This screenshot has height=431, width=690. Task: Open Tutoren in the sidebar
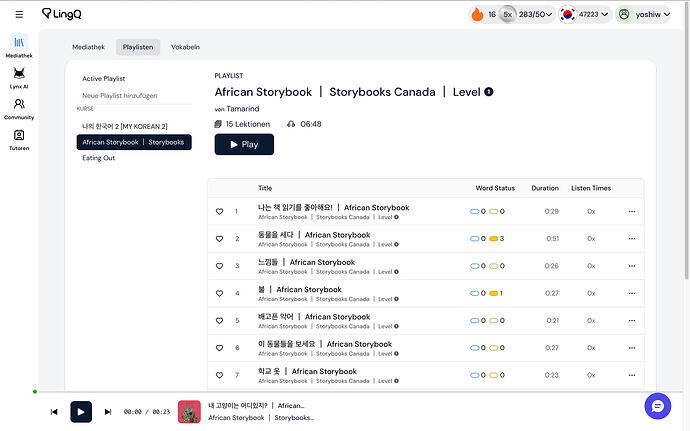(19, 140)
